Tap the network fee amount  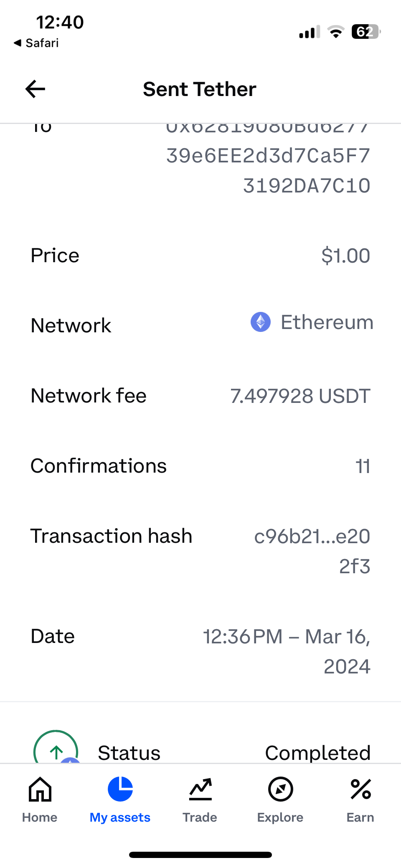(x=300, y=396)
